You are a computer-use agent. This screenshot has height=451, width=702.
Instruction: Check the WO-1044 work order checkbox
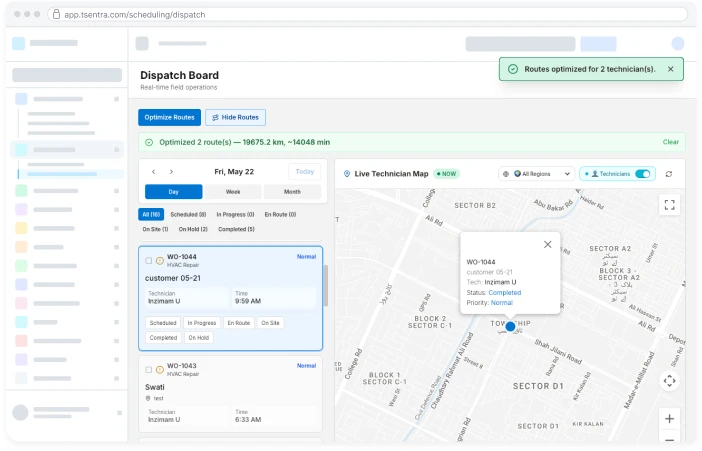coord(149,260)
